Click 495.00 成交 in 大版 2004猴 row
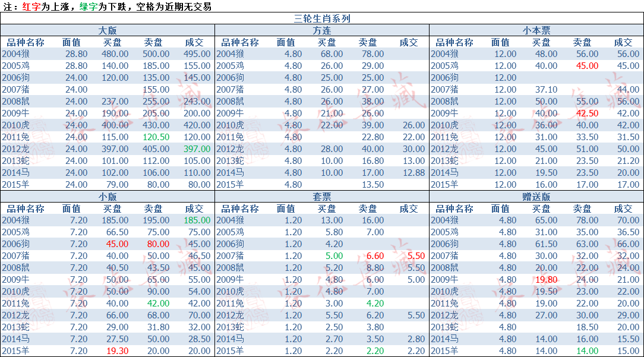Screen dimensions: 644x357 pyautogui.click(x=197, y=54)
